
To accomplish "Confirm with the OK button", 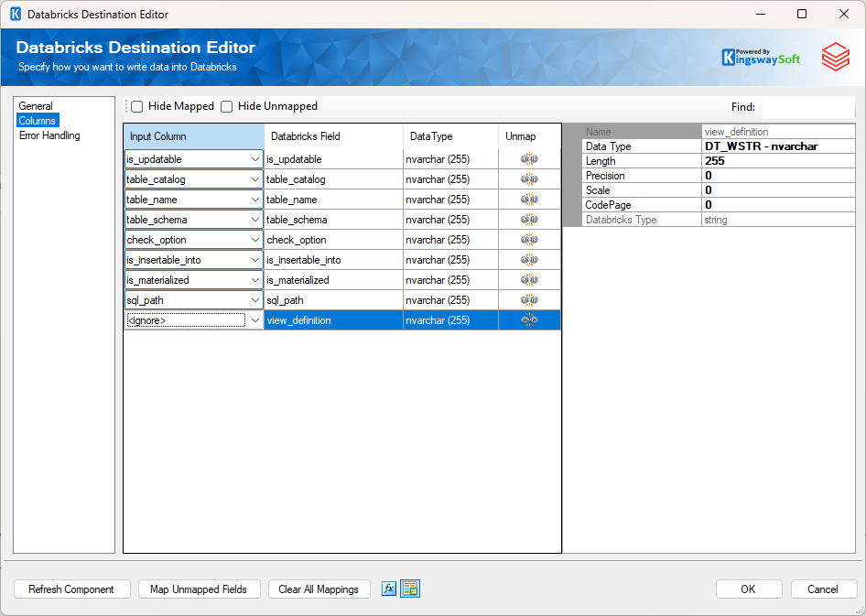I will point(748,589).
